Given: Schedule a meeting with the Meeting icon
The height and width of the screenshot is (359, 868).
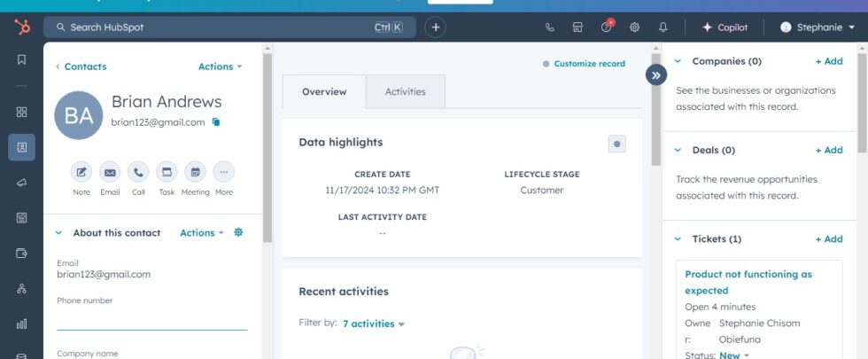Looking at the screenshot, I should point(196,172).
